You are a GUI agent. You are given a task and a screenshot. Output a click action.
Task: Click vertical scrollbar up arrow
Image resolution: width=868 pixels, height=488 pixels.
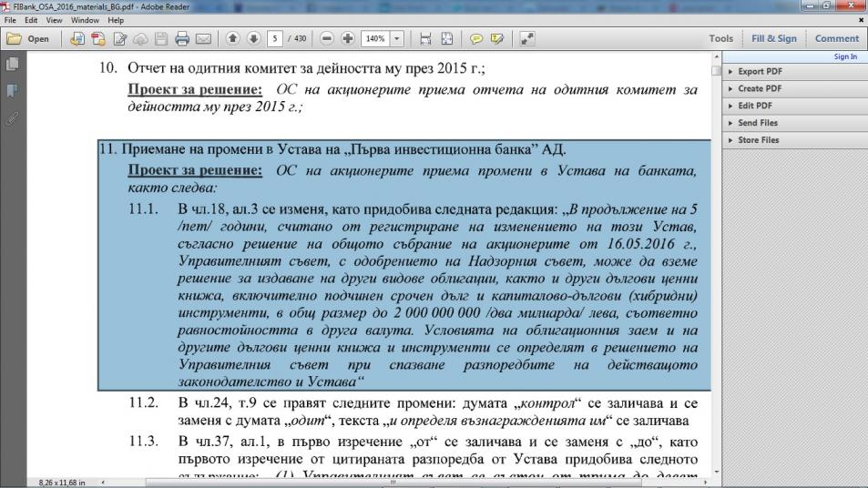click(x=716, y=57)
